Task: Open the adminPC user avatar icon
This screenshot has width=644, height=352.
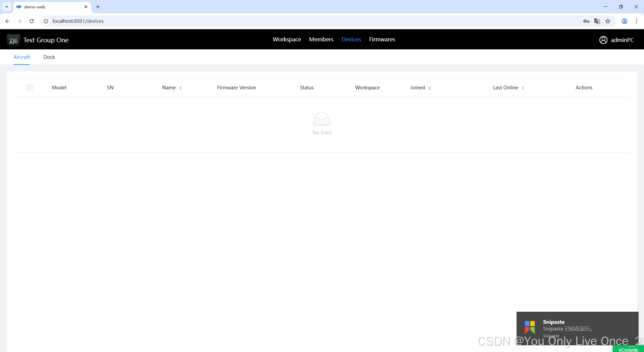Action: pyautogui.click(x=603, y=40)
